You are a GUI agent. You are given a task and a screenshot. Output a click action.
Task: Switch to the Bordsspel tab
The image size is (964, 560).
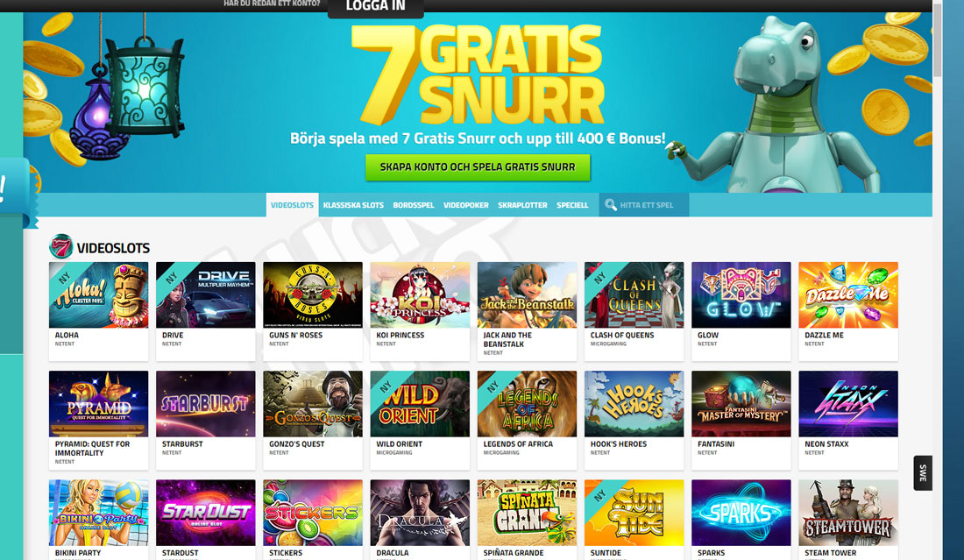point(413,205)
